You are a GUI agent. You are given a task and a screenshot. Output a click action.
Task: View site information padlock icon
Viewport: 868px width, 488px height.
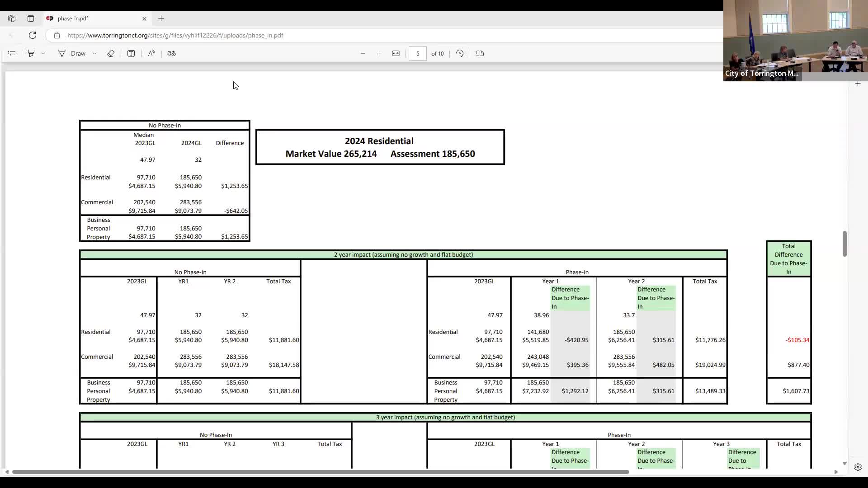[x=57, y=35]
